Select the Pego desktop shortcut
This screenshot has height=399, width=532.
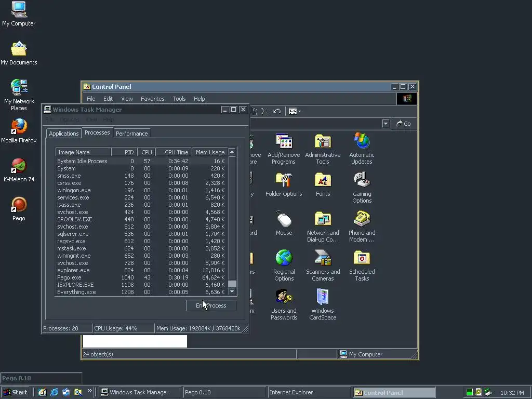pyautogui.click(x=19, y=209)
